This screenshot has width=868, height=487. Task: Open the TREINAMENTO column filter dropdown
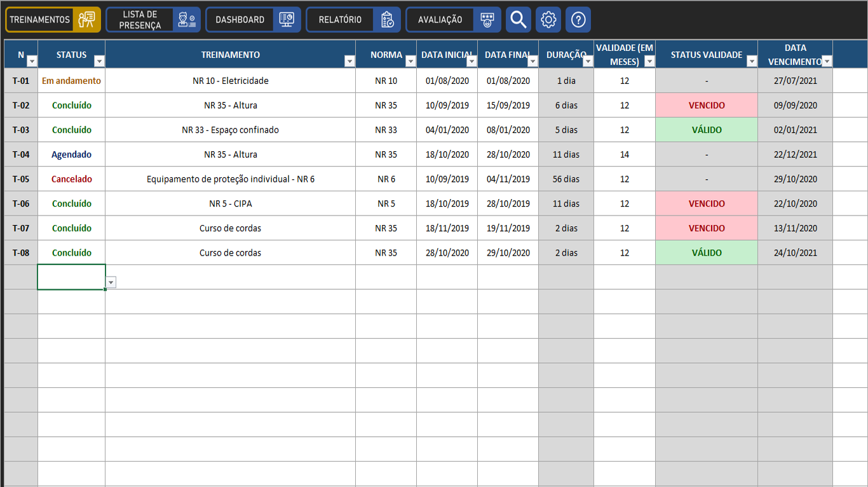(349, 61)
